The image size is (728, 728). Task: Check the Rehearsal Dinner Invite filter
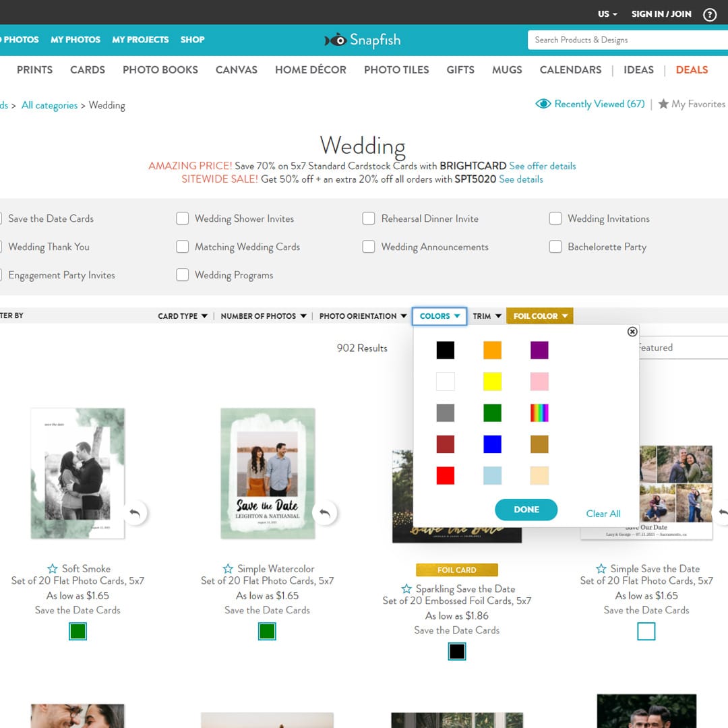pyautogui.click(x=369, y=218)
